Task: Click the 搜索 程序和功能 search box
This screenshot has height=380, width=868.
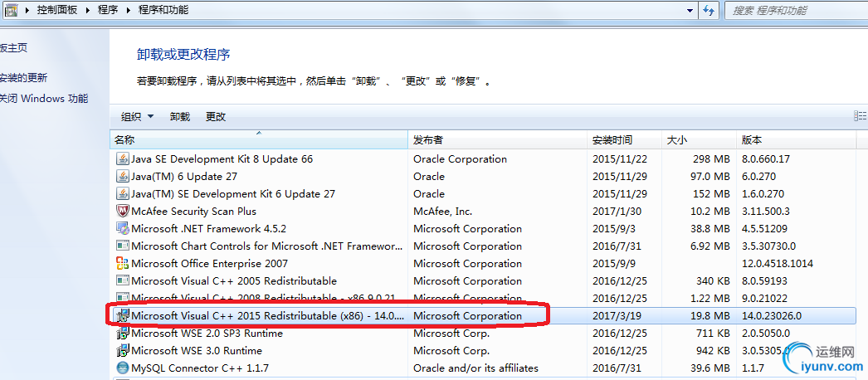Action: tap(796, 11)
